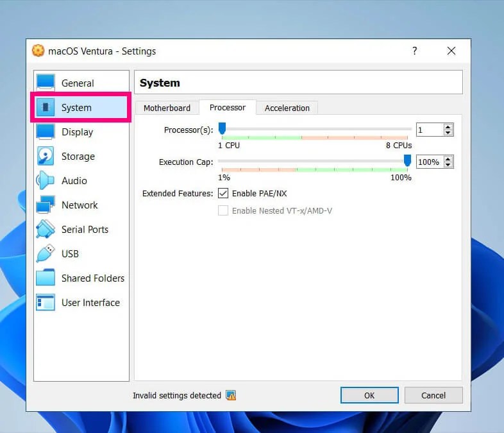The height and width of the screenshot is (433, 504).
Task: Click the 'System' heading text
Action: click(160, 83)
